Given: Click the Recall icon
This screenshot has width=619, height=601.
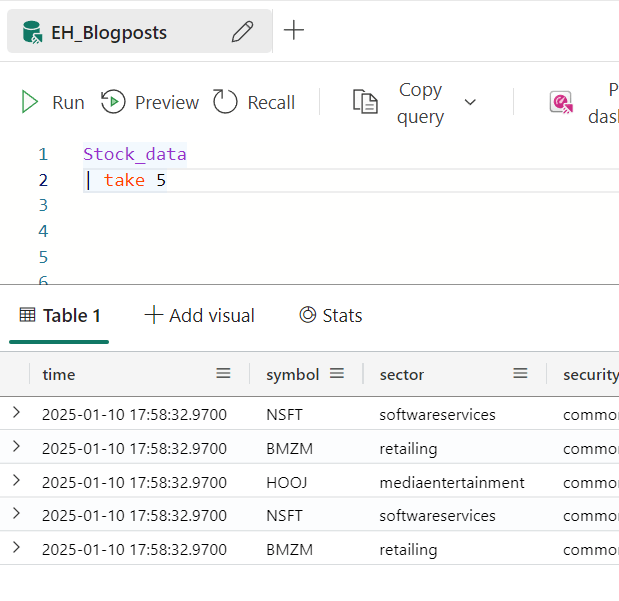Looking at the screenshot, I should click(x=226, y=102).
